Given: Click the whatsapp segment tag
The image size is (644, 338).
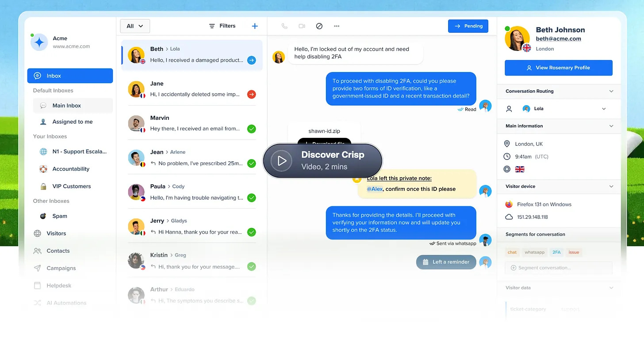Looking at the screenshot, I should 534,252.
